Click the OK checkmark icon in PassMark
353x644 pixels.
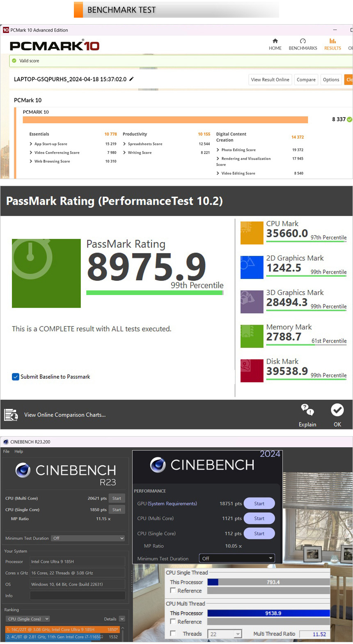[337, 410]
